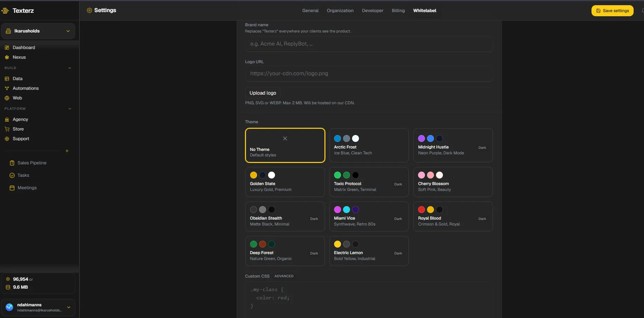Image resolution: width=644 pixels, height=318 pixels.
Task: Click the ndahlmanns avatar
Action: pyautogui.click(x=9, y=307)
